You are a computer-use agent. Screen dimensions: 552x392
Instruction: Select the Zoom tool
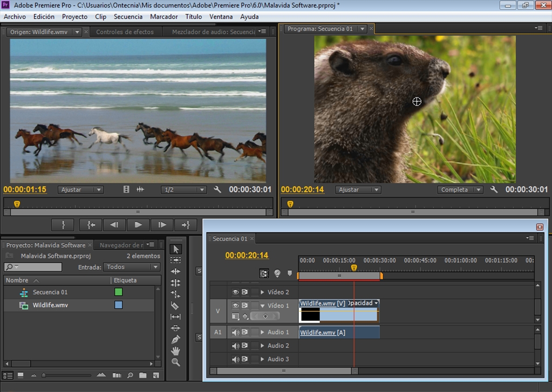[176, 362]
